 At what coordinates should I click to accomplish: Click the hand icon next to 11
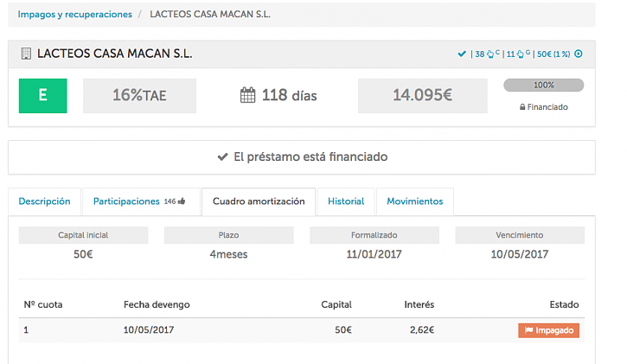(x=522, y=54)
